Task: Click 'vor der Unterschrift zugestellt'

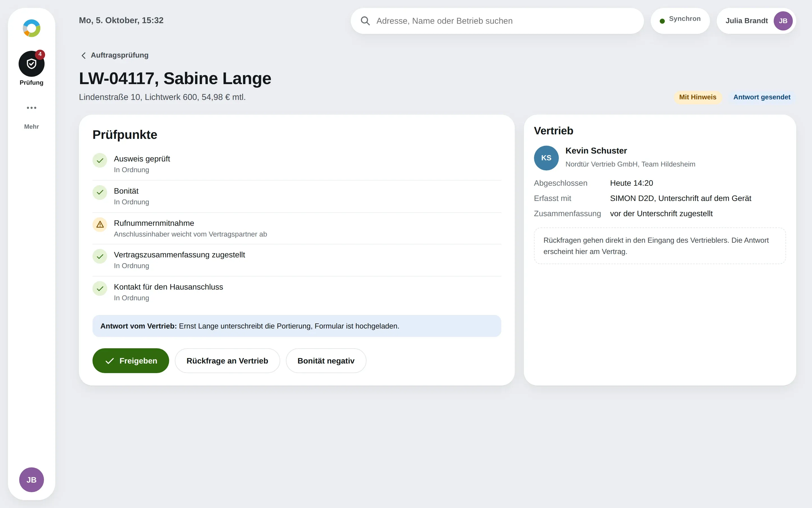Action: point(661,214)
